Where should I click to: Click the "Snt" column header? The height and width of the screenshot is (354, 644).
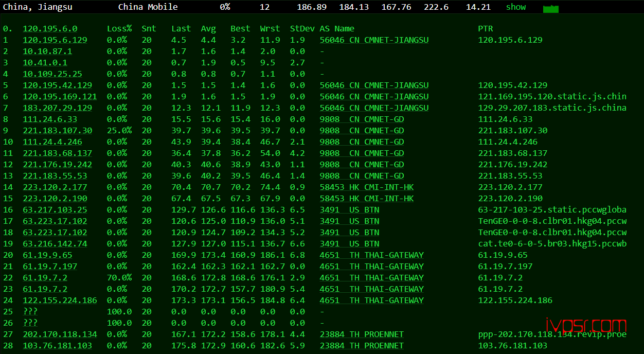(x=149, y=29)
